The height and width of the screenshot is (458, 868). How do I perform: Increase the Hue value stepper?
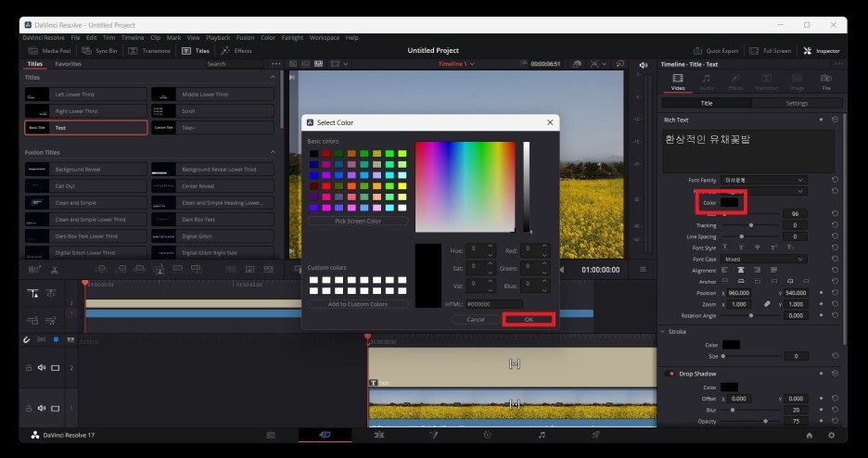click(x=490, y=247)
